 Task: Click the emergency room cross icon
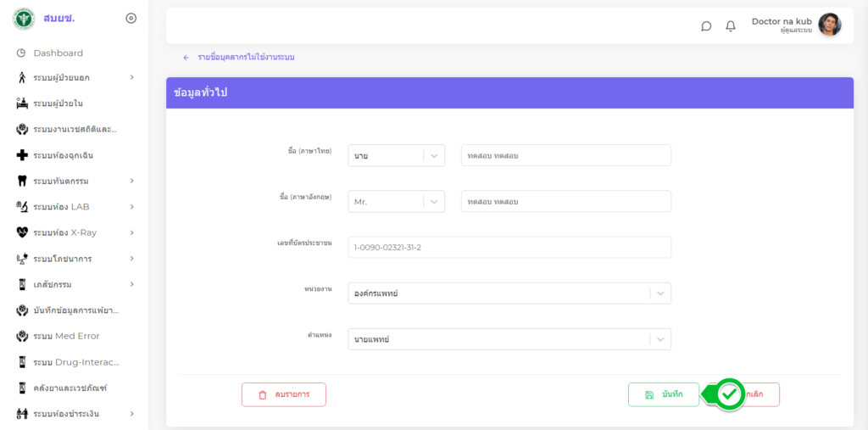pos(22,155)
